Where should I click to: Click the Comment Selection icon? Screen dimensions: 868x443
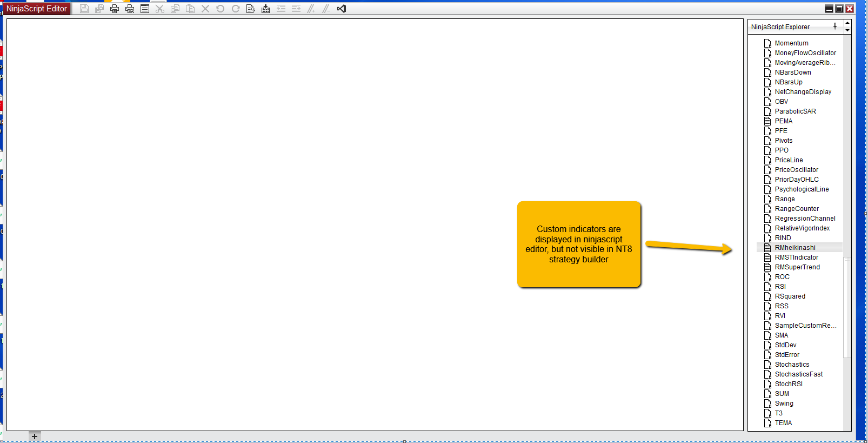311,9
